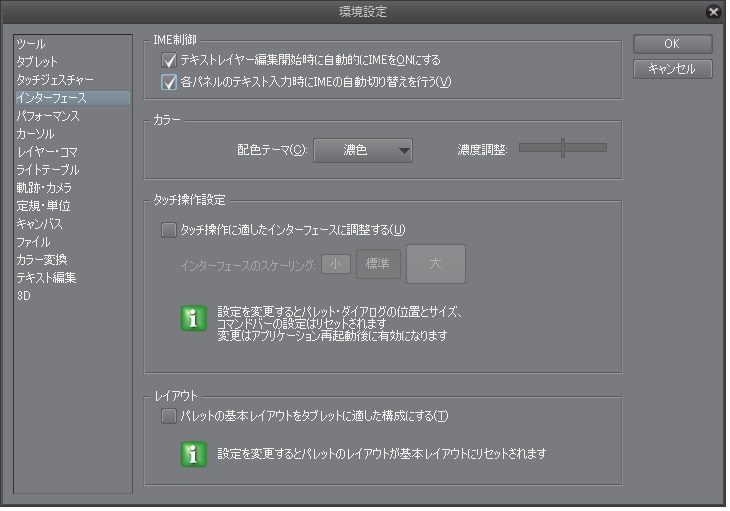
Task: Select ライトテーブル category
Action: [x=72, y=170]
